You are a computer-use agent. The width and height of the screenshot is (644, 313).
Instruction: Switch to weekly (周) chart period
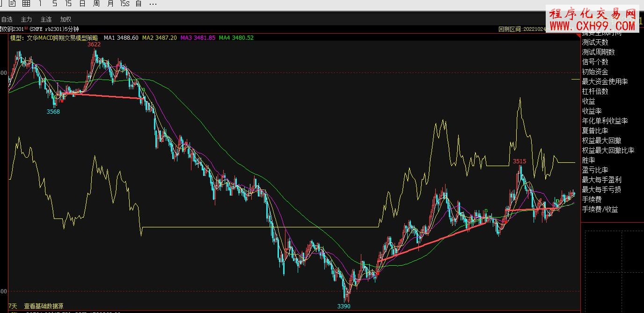96,4
